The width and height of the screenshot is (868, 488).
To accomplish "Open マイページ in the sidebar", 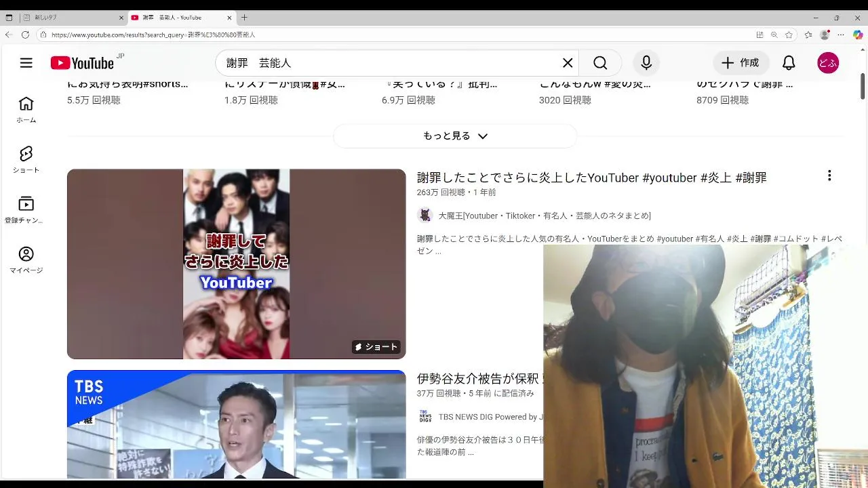I will (x=26, y=260).
